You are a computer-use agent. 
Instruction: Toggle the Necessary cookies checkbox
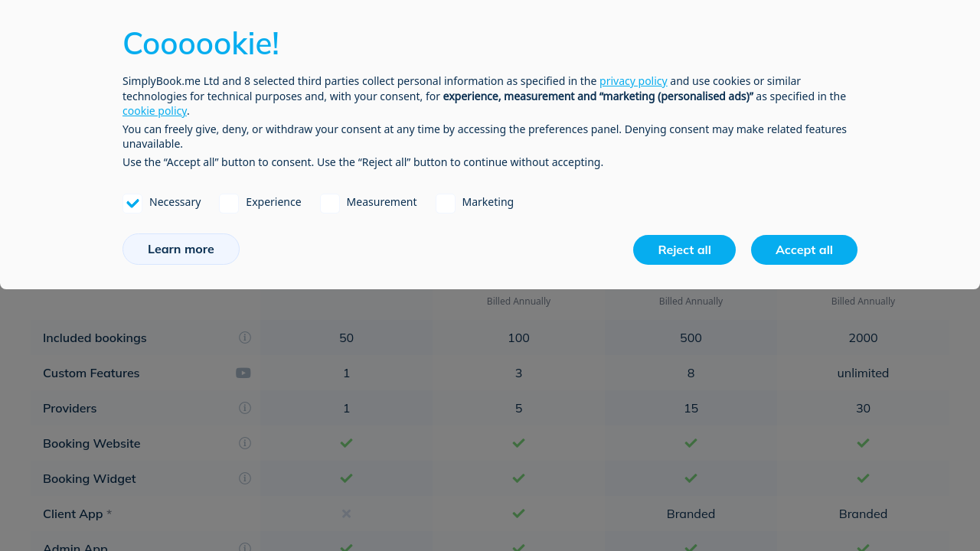coord(132,203)
